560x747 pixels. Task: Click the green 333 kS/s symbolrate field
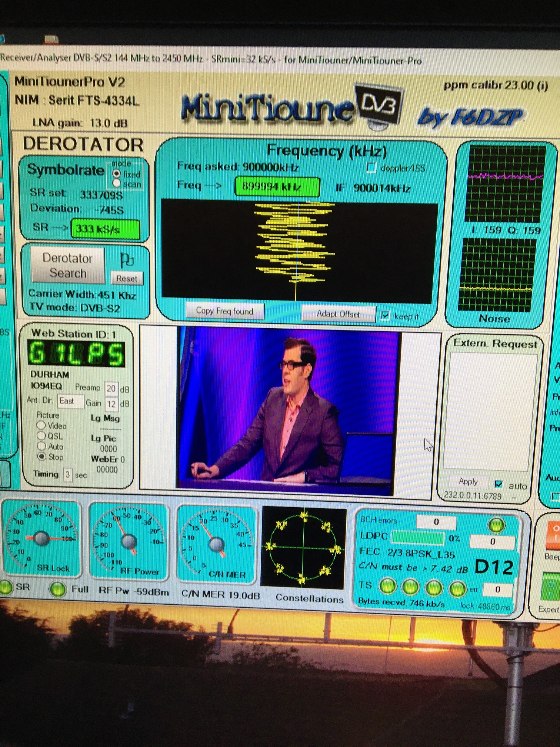click(x=105, y=229)
